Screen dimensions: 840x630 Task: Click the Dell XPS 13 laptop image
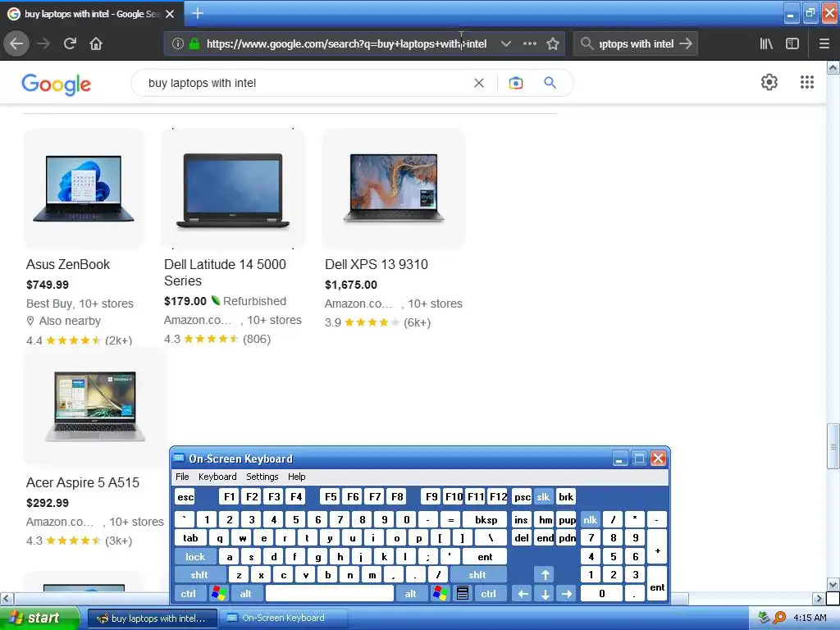click(x=394, y=189)
